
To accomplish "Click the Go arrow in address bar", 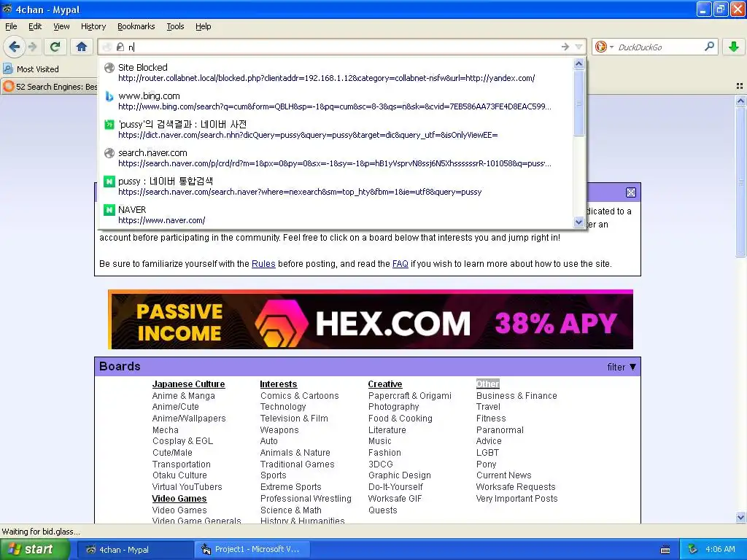I will tap(565, 47).
